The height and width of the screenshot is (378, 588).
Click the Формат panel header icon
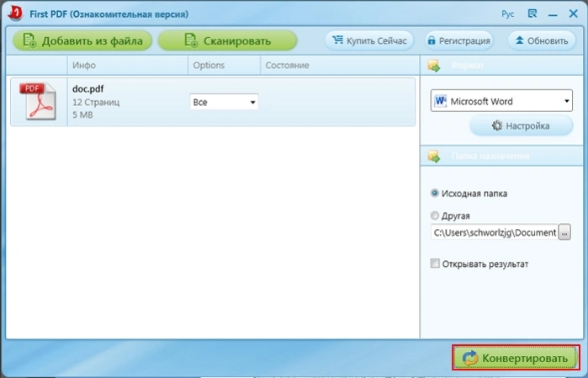[434, 66]
